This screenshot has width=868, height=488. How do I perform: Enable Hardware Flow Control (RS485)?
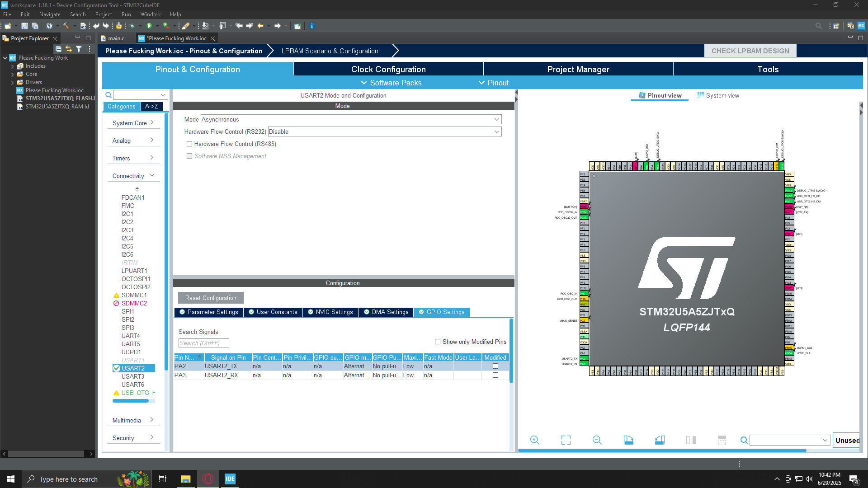[189, 144]
